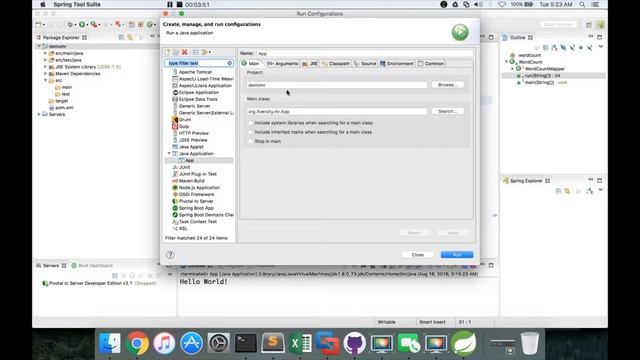Select Maven Build configuration type
640x360 pixels.
click(x=191, y=181)
